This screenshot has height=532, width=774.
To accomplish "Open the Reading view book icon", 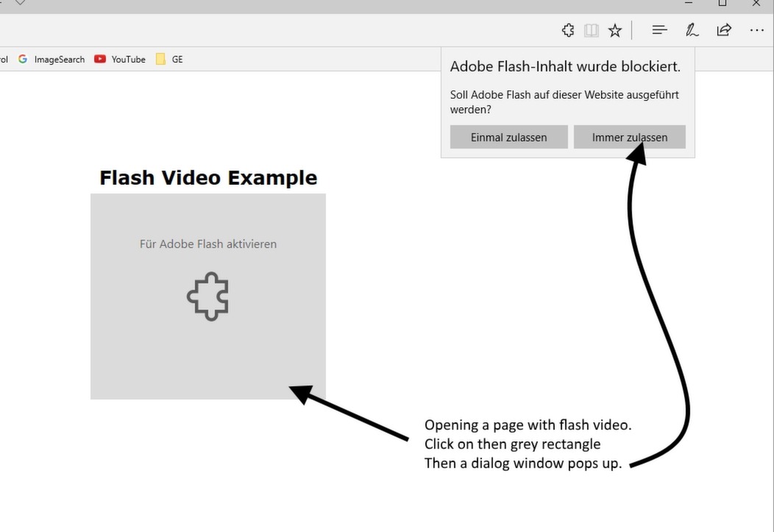I will [592, 31].
